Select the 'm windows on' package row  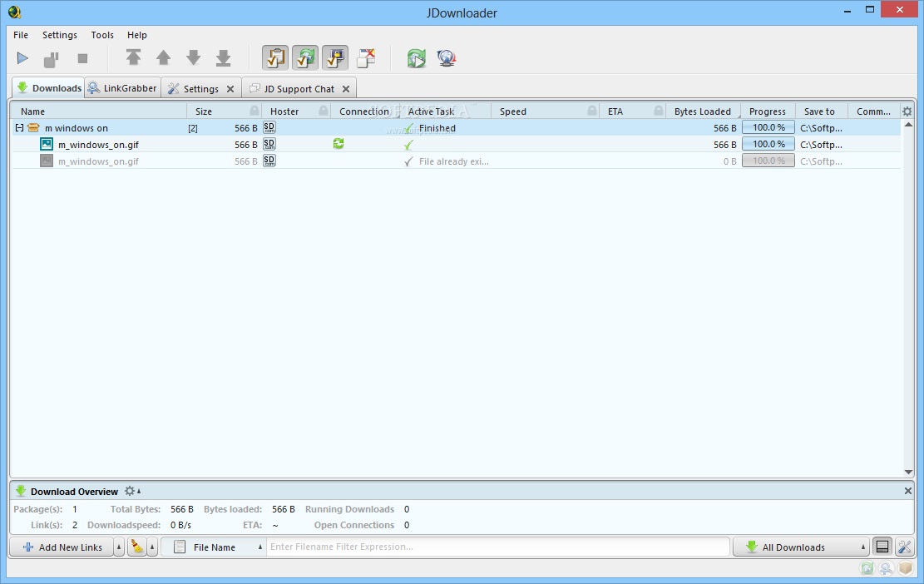[456, 128]
